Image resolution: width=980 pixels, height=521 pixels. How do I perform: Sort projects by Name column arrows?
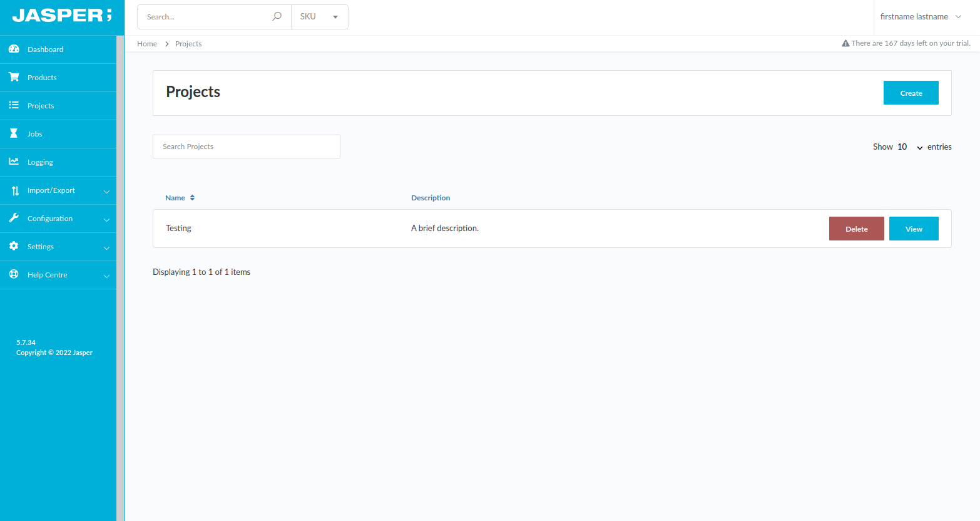tap(192, 198)
